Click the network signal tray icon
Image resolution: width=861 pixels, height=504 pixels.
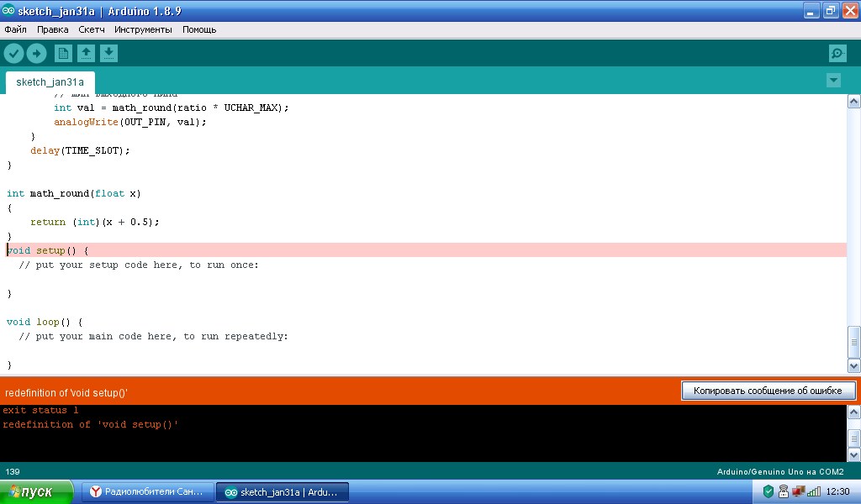812,491
